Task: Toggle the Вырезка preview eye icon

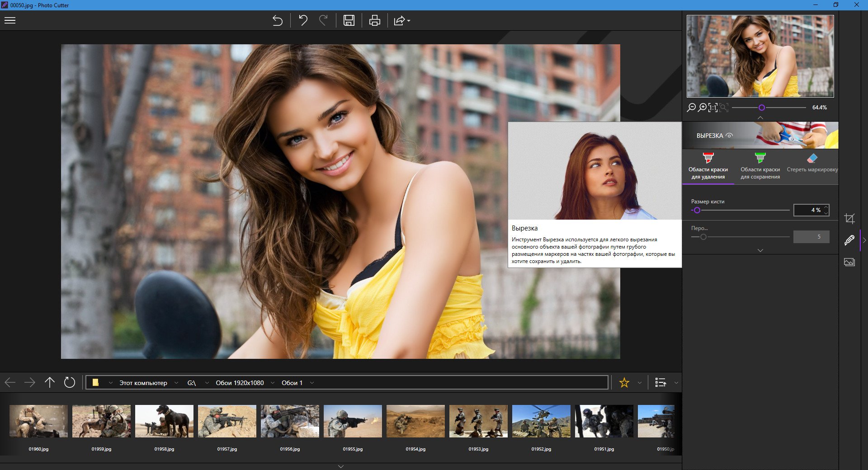Action: (x=729, y=136)
